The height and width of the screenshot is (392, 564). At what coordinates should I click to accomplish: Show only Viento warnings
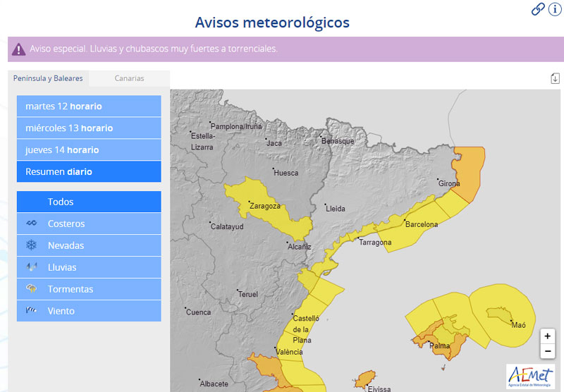tap(61, 311)
